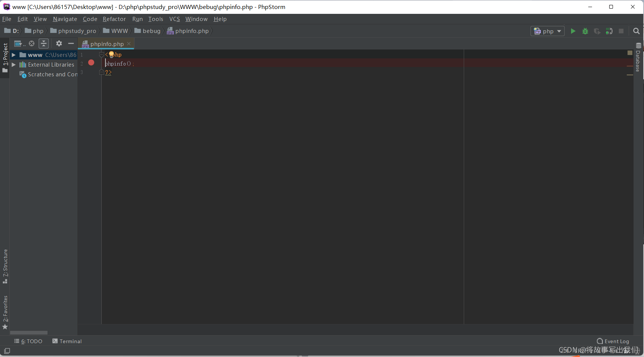The image size is (644, 357).
Task: Open the 6: TODO tool window
Action: point(28,341)
